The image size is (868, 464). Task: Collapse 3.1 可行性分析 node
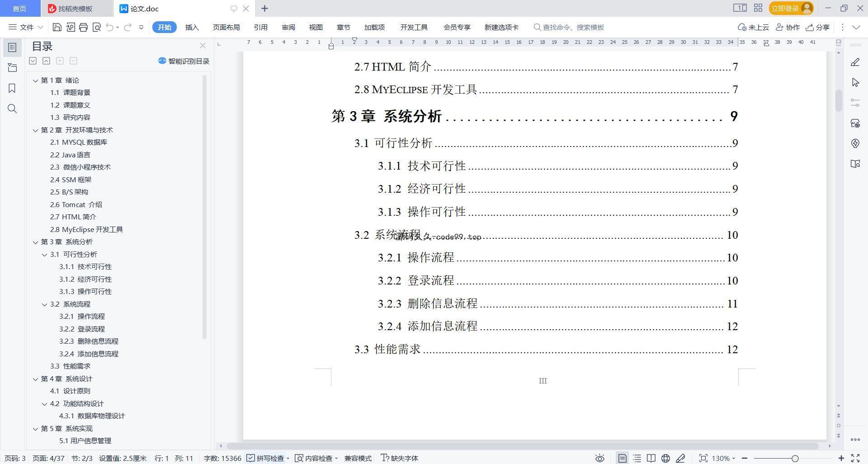(x=44, y=255)
